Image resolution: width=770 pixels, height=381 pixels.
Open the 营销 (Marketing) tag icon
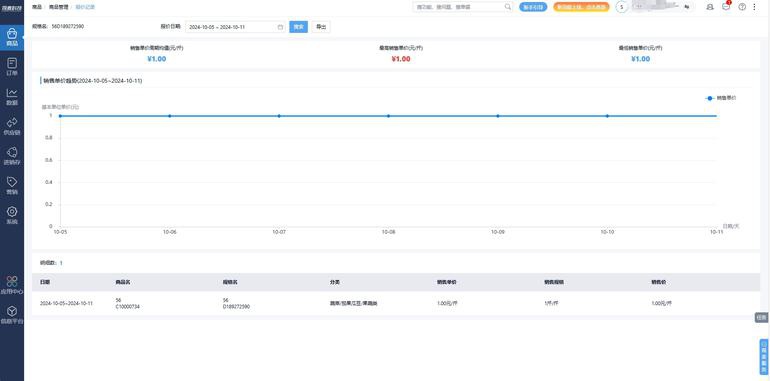tap(12, 186)
